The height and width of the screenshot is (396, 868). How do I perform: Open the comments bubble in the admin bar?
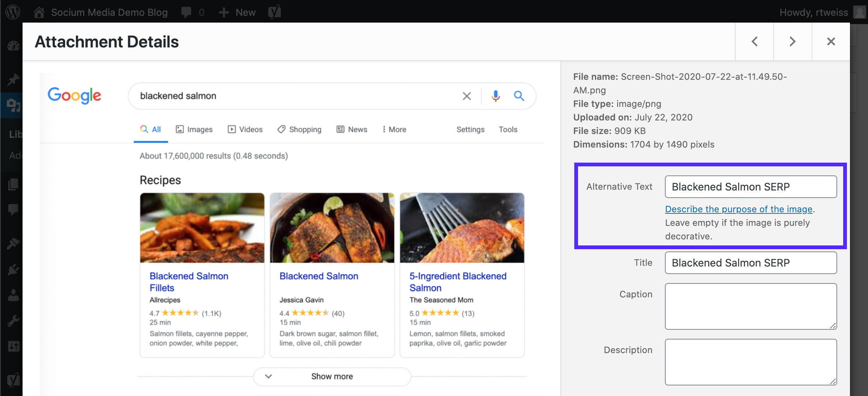click(193, 12)
